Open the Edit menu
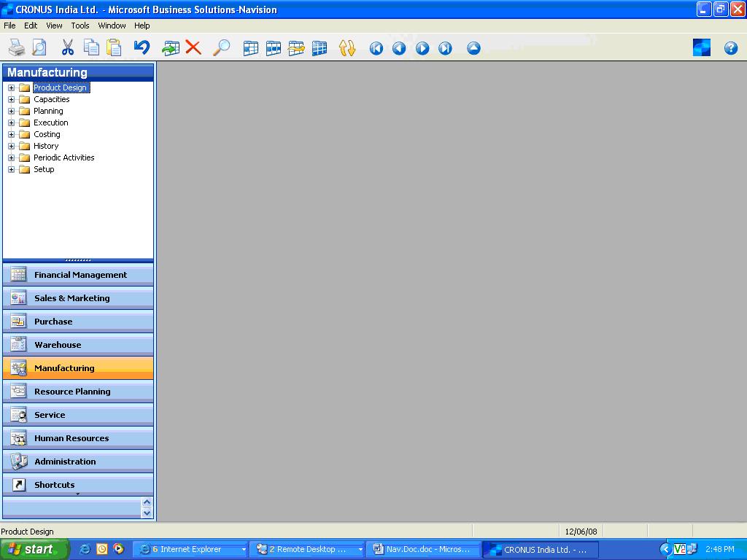This screenshot has height=560, width=747. (x=31, y=26)
